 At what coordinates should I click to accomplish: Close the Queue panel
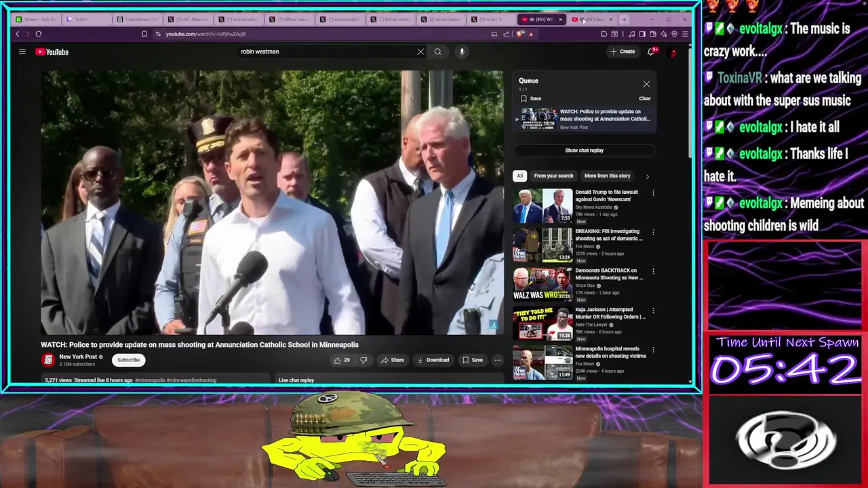646,84
